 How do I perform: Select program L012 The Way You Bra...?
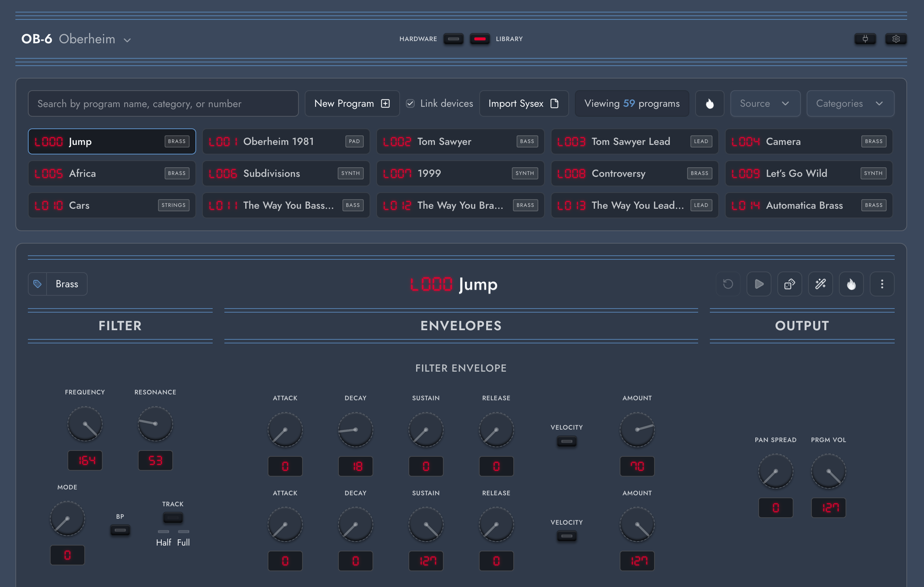(460, 205)
